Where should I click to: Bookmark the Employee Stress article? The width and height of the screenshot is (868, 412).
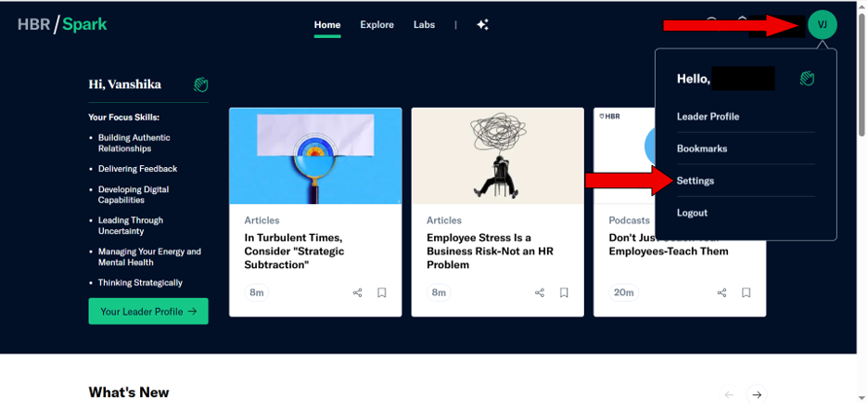[564, 293]
